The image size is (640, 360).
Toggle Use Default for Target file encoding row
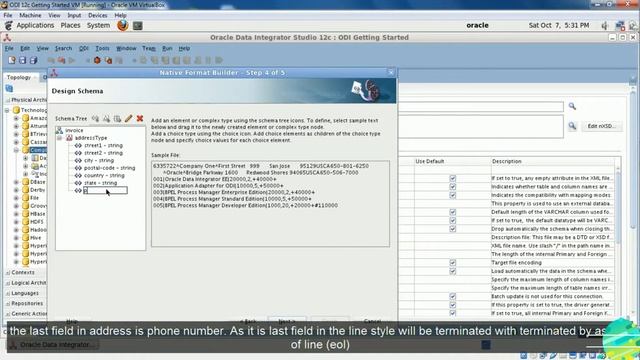pos(453,262)
